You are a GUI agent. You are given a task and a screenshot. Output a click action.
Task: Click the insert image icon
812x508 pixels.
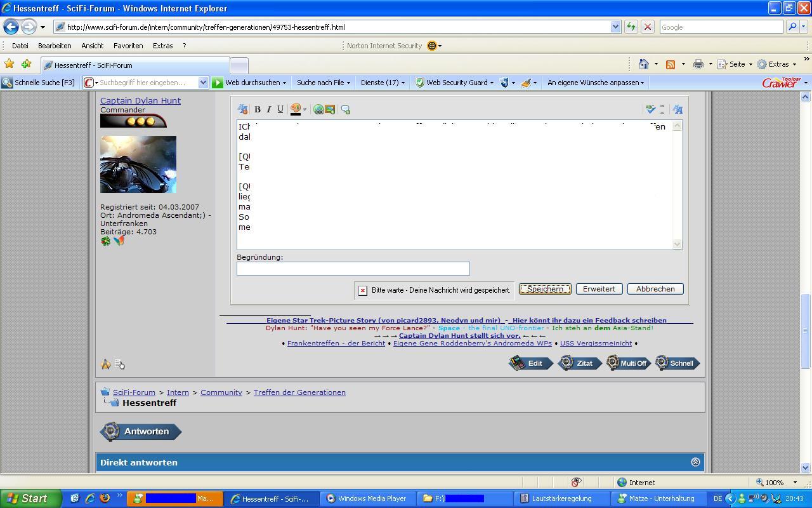pyautogui.click(x=330, y=110)
